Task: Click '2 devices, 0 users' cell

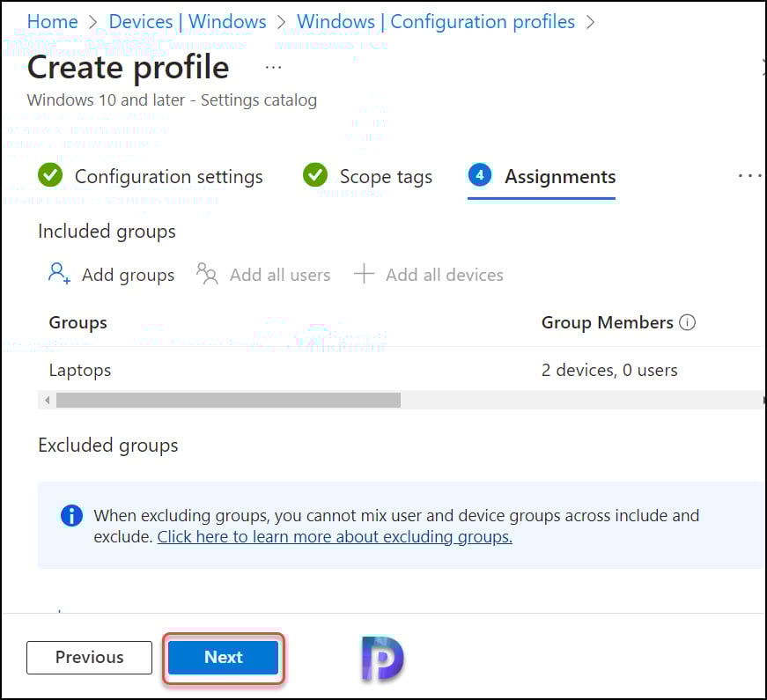Action: click(609, 370)
